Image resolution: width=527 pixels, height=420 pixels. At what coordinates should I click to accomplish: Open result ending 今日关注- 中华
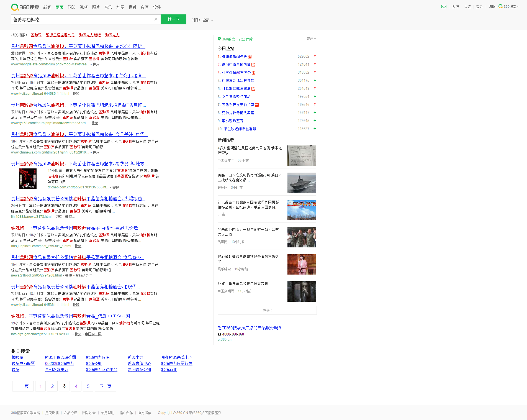(x=79, y=134)
